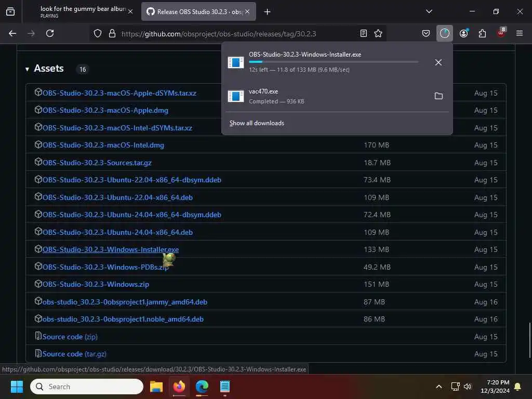Download OBS-Studio-30.2.3-Windows-PDBs.zip
The image size is (532, 399).
(105, 267)
